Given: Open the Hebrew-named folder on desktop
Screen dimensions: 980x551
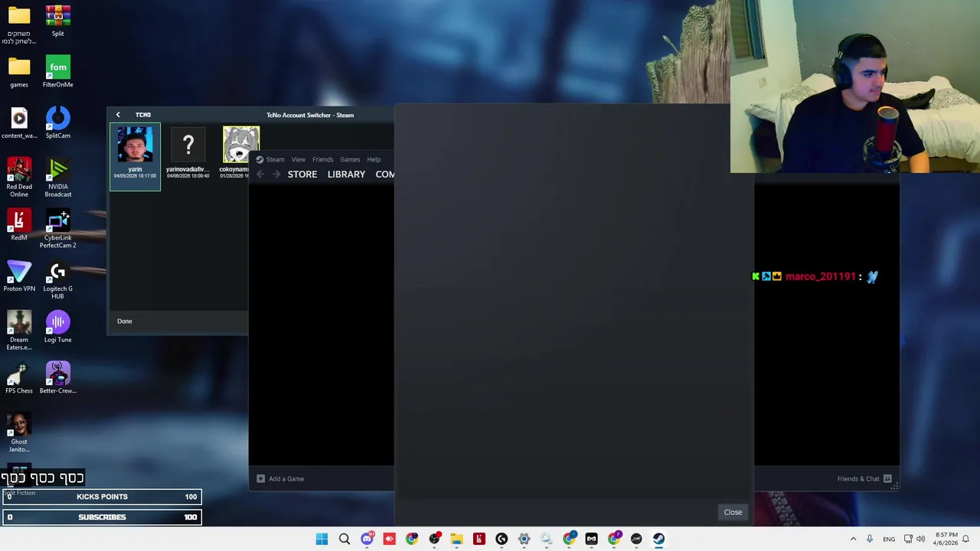Looking at the screenshot, I should [x=19, y=23].
